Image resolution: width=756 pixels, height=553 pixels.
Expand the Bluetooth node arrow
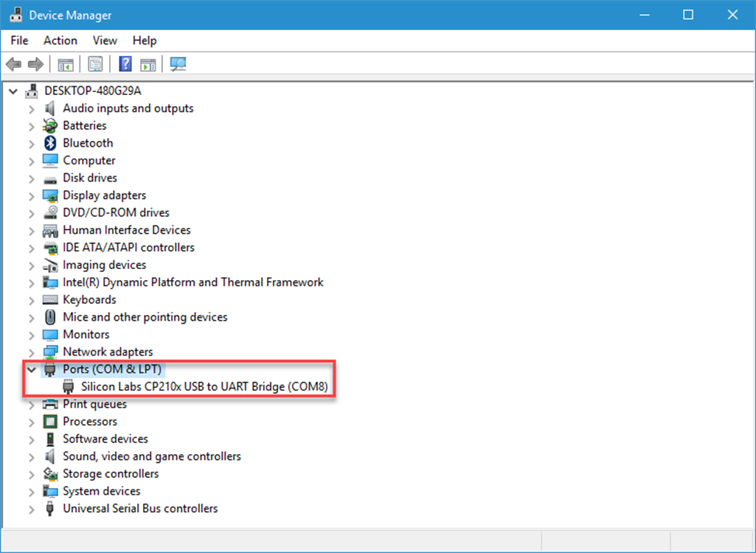pos(32,144)
